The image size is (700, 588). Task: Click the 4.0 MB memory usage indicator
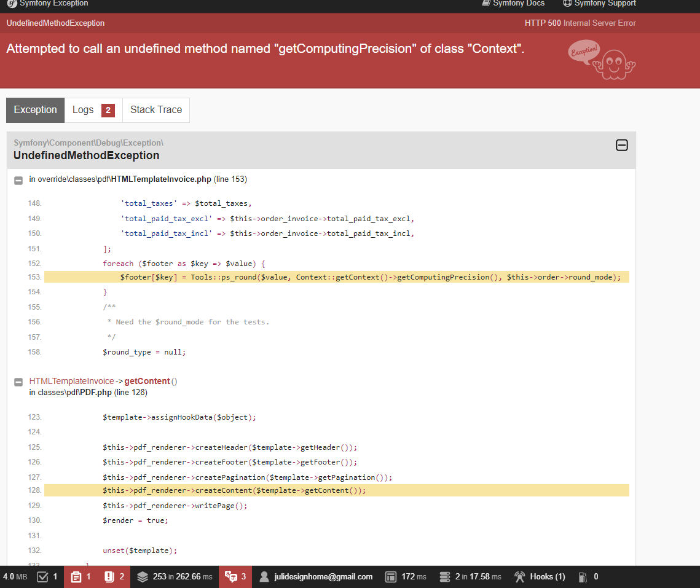coord(15,577)
